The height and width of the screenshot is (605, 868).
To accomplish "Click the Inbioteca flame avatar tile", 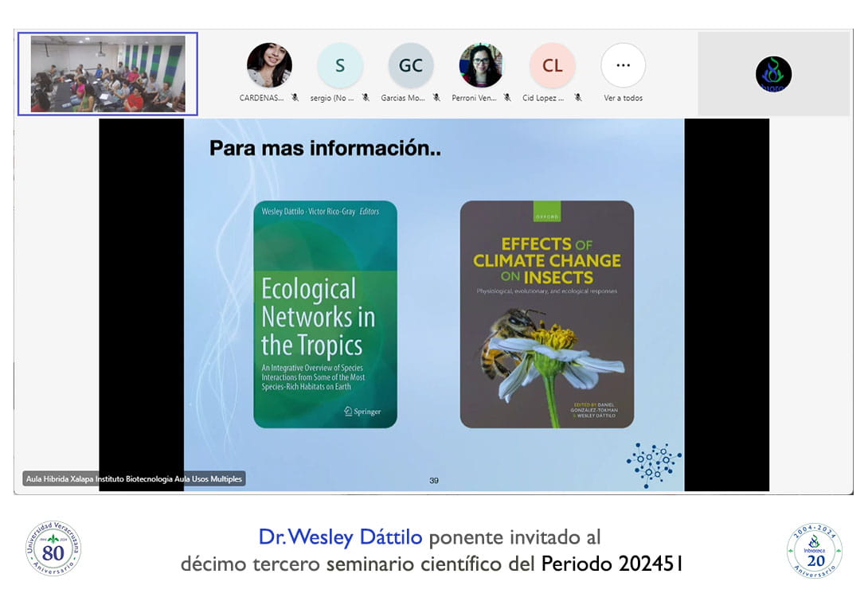I will point(773,74).
